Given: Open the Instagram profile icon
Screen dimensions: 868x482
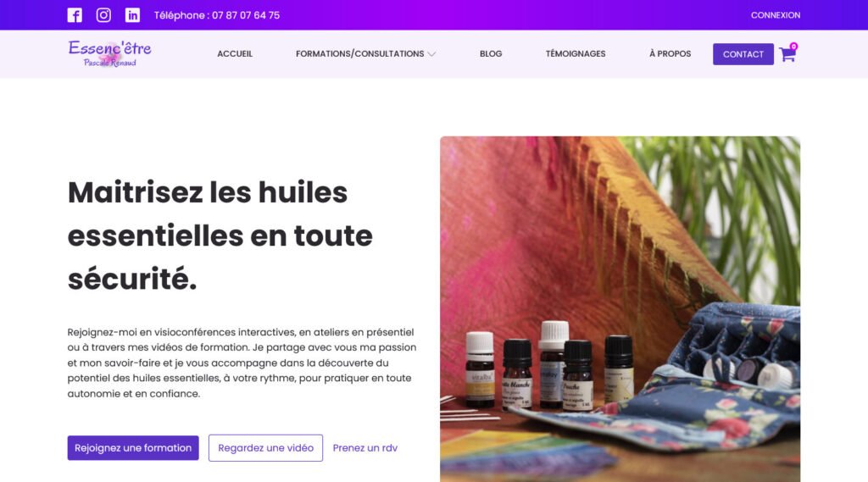Looking at the screenshot, I should click(103, 15).
